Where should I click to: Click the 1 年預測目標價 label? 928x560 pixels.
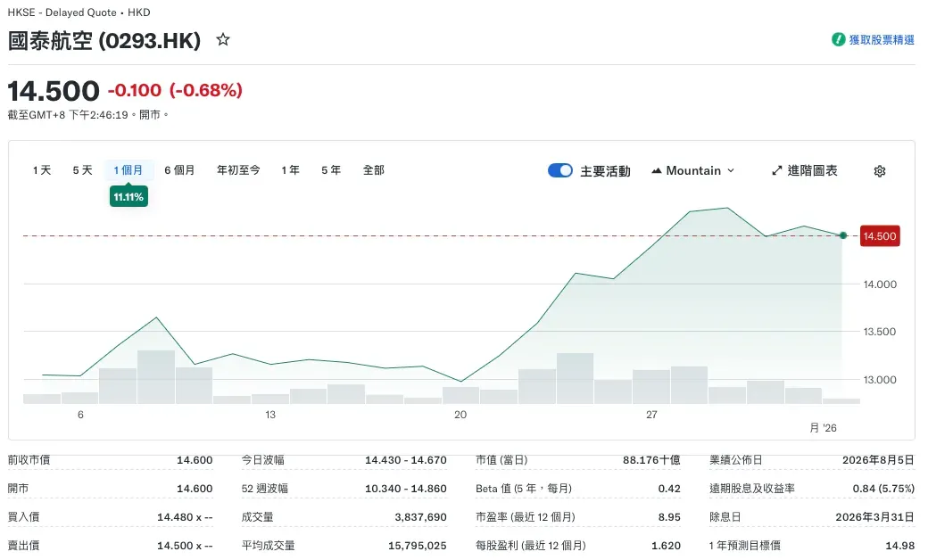click(744, 545)
